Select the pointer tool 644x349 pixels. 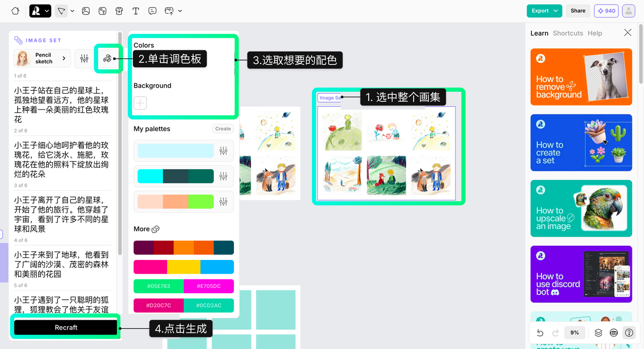pos(61,11)
